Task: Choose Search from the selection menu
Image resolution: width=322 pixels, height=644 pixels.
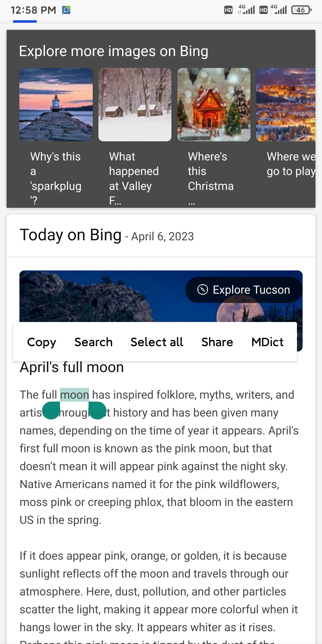Action: coord(93,342)
